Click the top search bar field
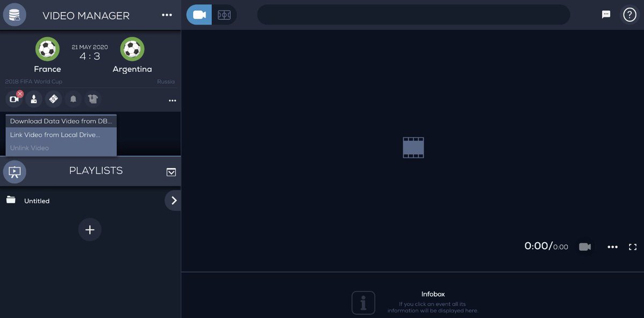This screenshot has height=318, width=644. (x=413, y=15)
